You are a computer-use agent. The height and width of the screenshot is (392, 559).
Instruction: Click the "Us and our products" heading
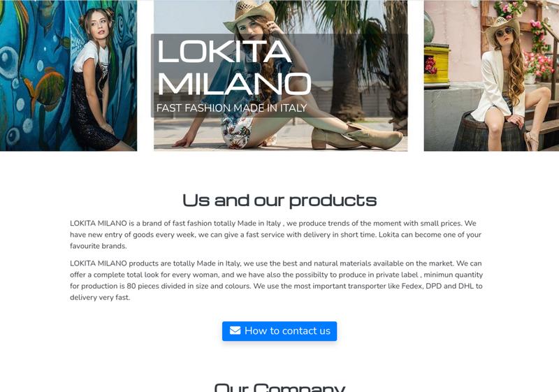click(x=279, y=200)
